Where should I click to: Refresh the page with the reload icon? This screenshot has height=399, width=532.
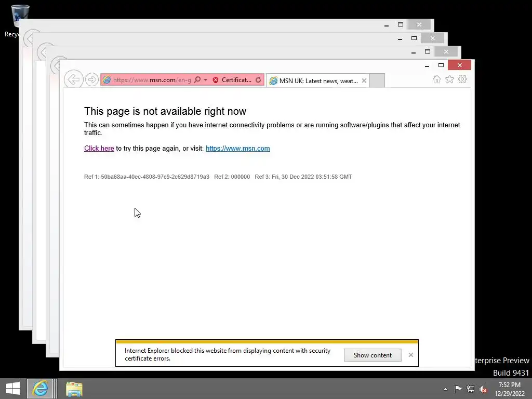258,79
